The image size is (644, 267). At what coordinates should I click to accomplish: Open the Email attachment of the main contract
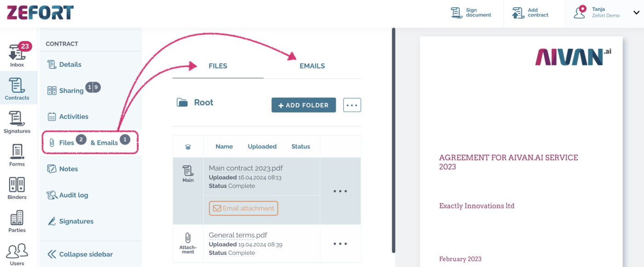tap(243, 208)
